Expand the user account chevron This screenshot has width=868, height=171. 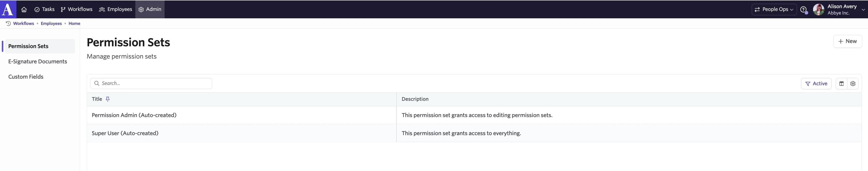(863, 10)
